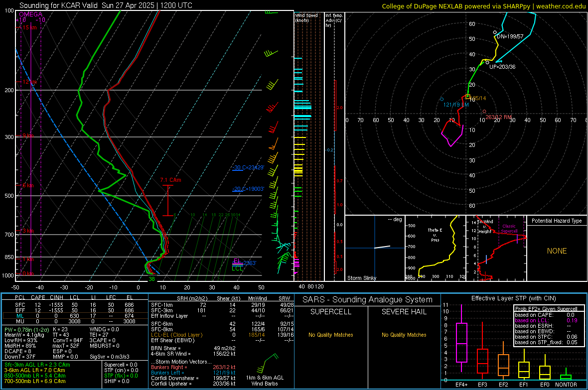Click the Storm Slinky plot line

[382, 247]
